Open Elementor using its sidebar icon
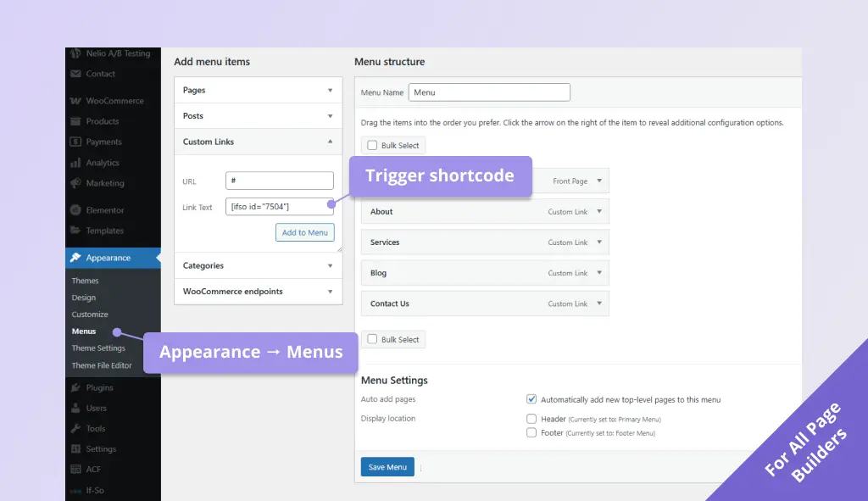The width and height of the screenshot is (868, 501). [x=76, y=210]
